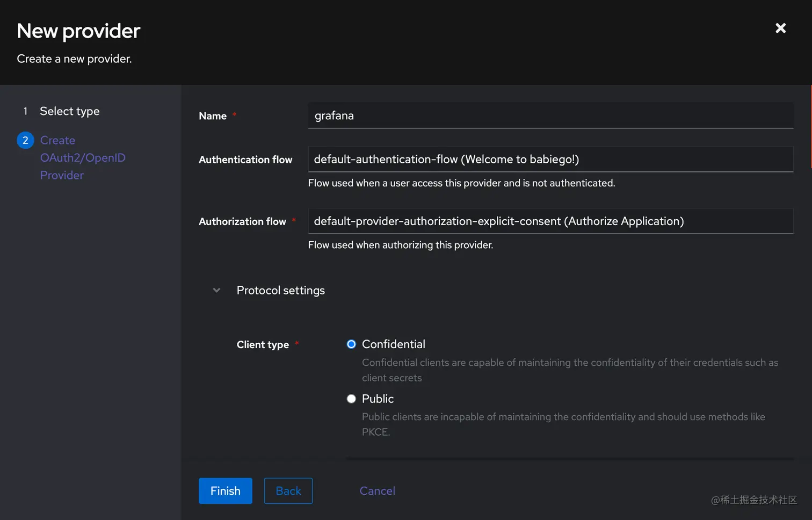Go to the Select type step
This screenshot has width=812, height=520.
69,111
